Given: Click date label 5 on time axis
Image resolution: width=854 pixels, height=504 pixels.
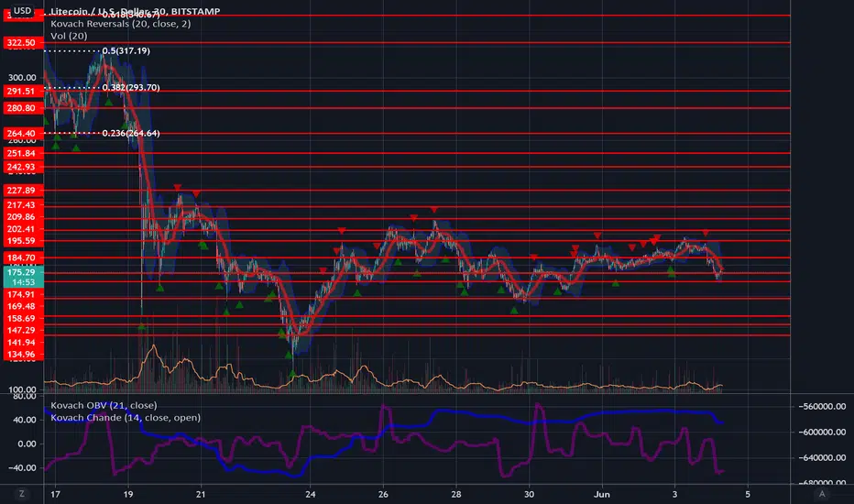Looking at the screenshot, I should (x=748, y=494).
